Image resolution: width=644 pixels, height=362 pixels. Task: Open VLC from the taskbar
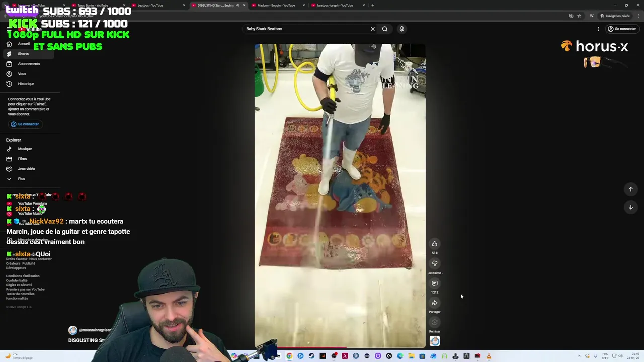[x=489, y=356]
